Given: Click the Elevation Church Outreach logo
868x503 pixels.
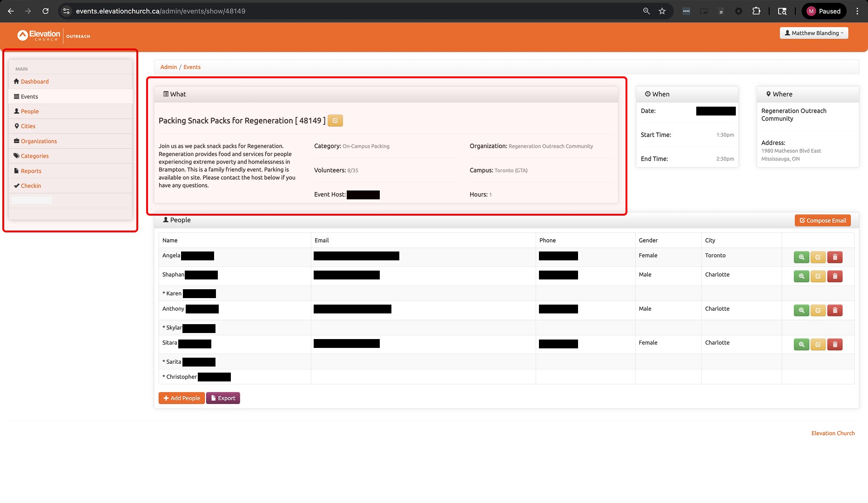Looking at the screenshot, I should click(54, 36).
